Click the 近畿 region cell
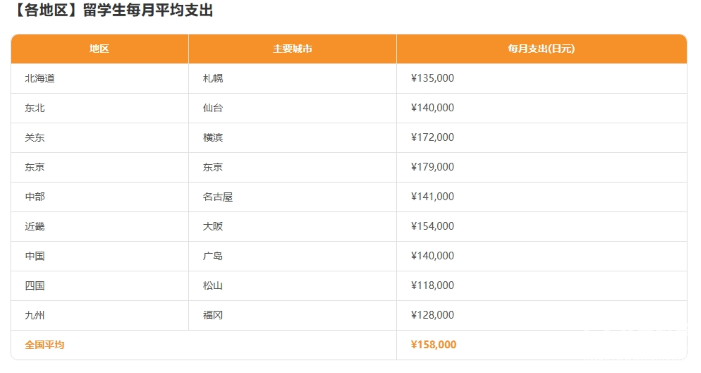 coord(99,226)
